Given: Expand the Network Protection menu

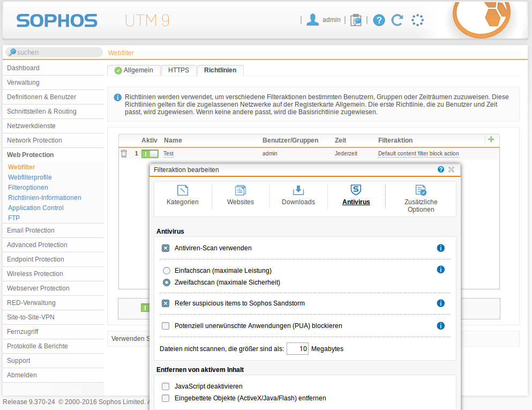Looking at the screenshot, I should pos(34,140).
